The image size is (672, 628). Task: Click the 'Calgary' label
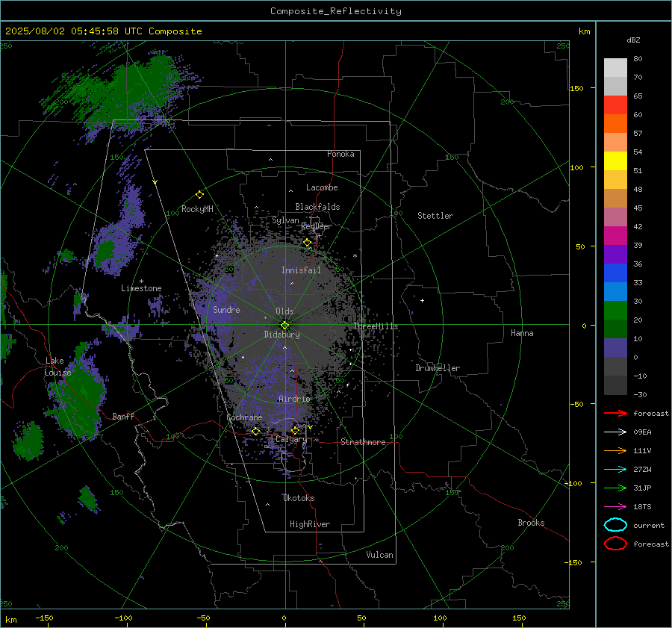tap(291, 439)
